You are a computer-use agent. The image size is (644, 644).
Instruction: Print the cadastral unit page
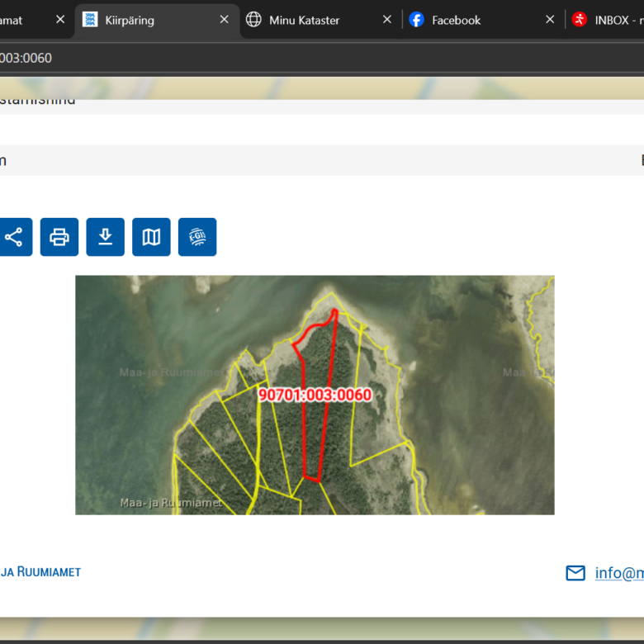59,237
